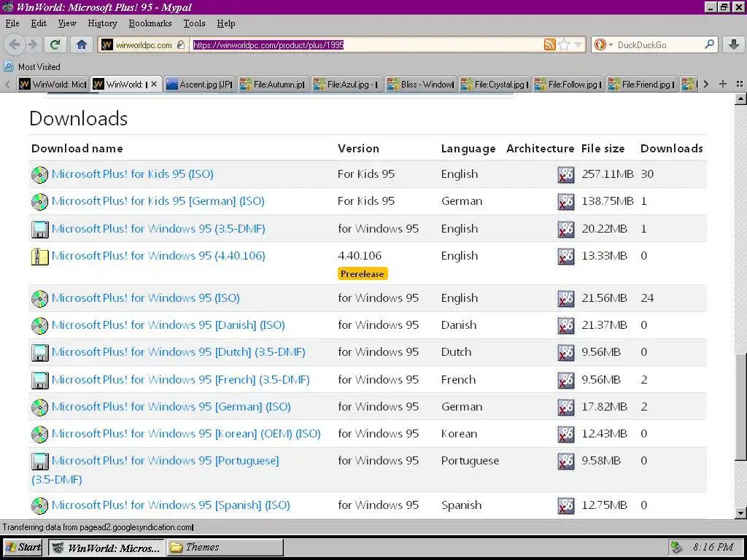This screenshot has height=560, width=747.
Task: Click the x86 architecture icon in the 13.33MB row
Action: click(566, 257)
